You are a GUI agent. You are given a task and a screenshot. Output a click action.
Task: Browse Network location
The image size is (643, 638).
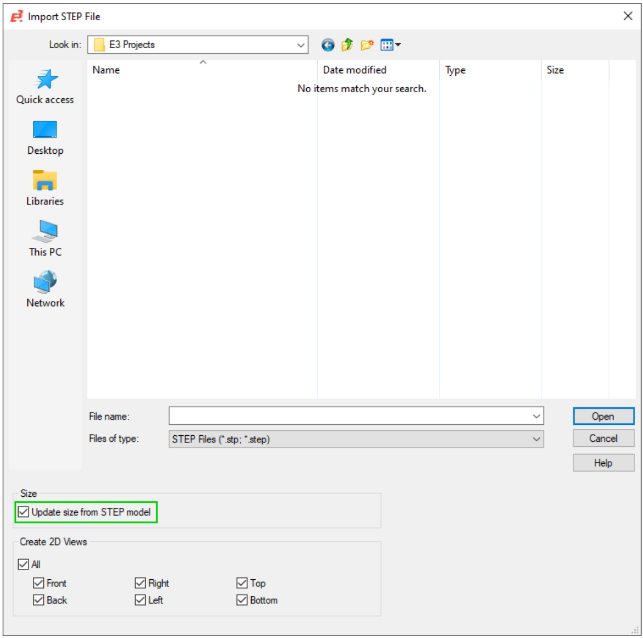45,290
